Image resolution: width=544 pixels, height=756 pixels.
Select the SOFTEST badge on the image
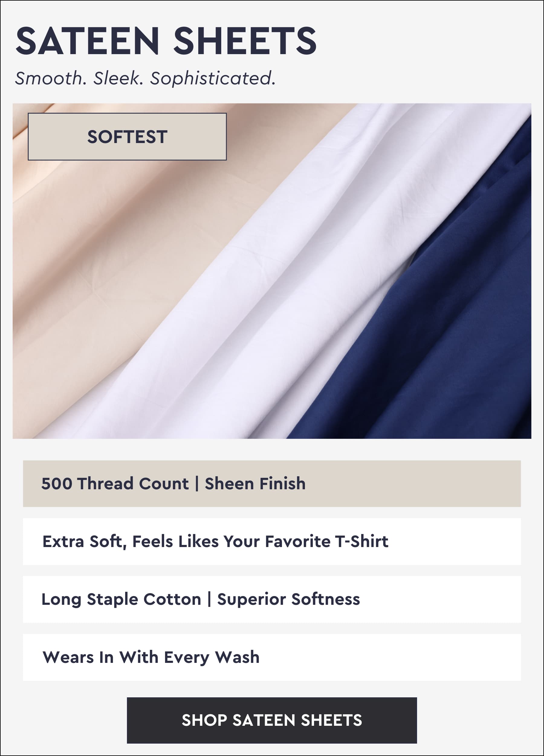click(x=127, y=137)
